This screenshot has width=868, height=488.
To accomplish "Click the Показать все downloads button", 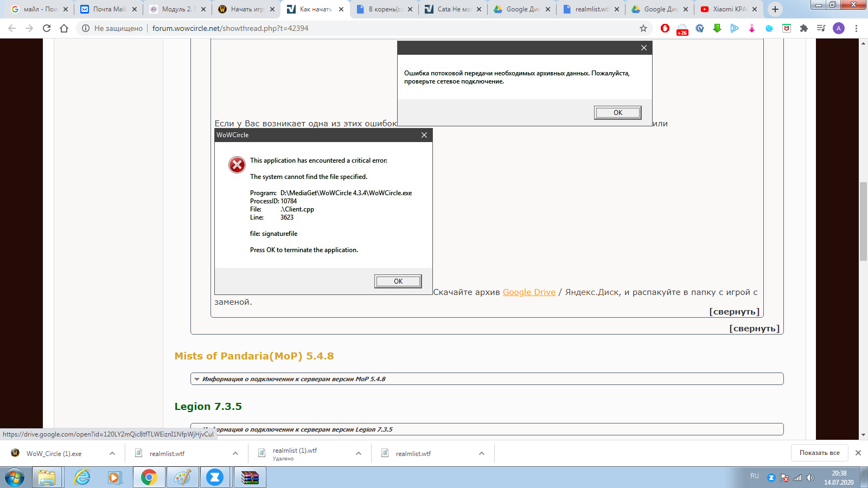I will point(819,453).
